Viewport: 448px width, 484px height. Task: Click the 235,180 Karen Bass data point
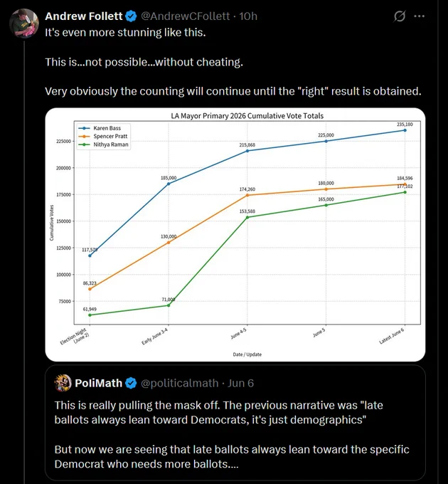[405, 130]
